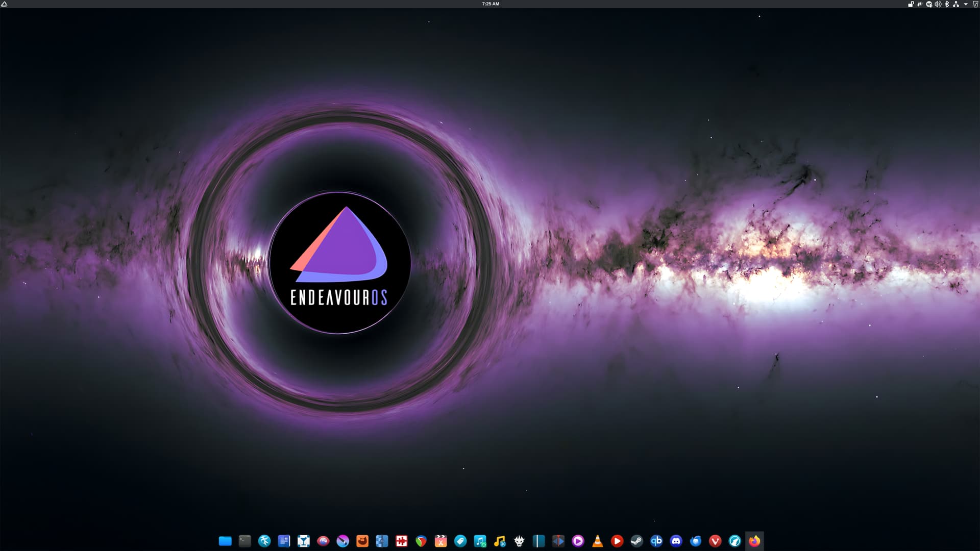Open the red eye image viewer in dock
Image resolution: width=980 pixels, height=551 pixels.
click(323, 541)
